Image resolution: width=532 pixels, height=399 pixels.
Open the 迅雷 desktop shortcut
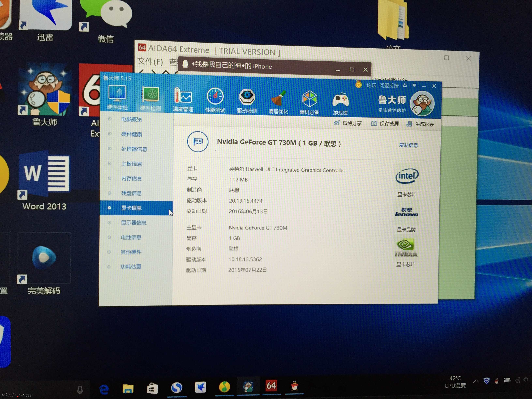click(45, 20)
